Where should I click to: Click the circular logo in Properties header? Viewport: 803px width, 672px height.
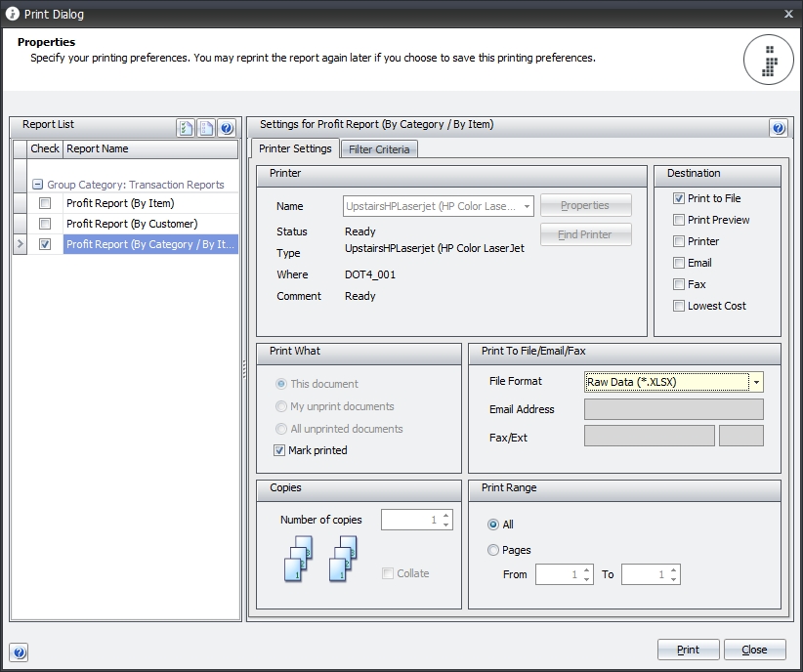769,60
